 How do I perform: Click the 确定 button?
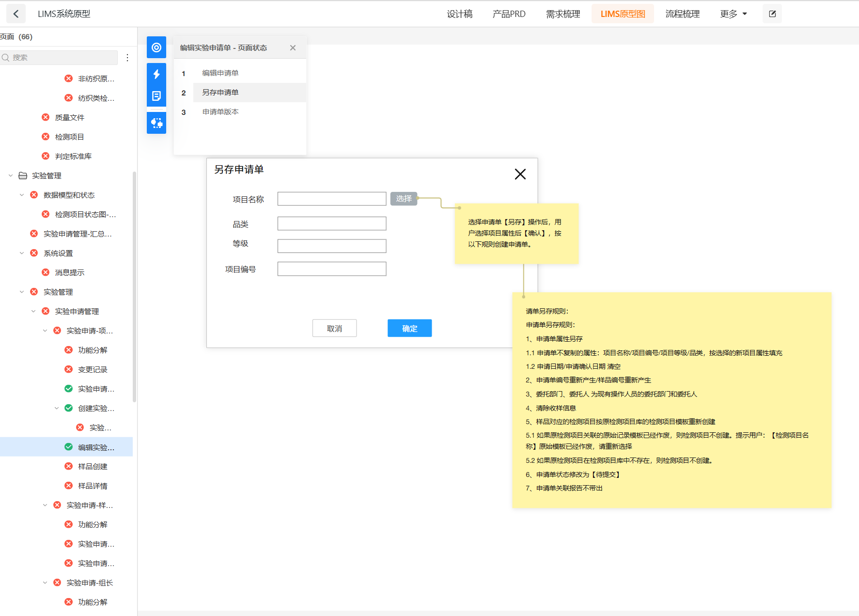pos(409,328)
